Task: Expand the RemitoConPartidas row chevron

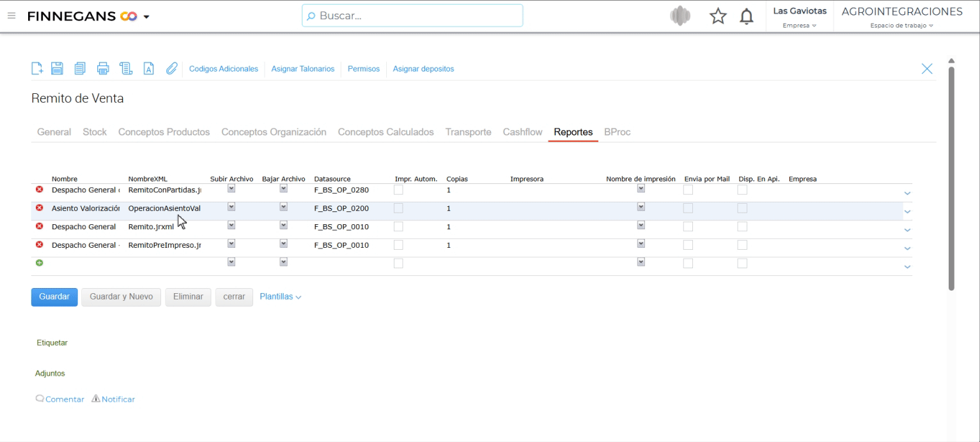Action: click(x=907, y=193)
